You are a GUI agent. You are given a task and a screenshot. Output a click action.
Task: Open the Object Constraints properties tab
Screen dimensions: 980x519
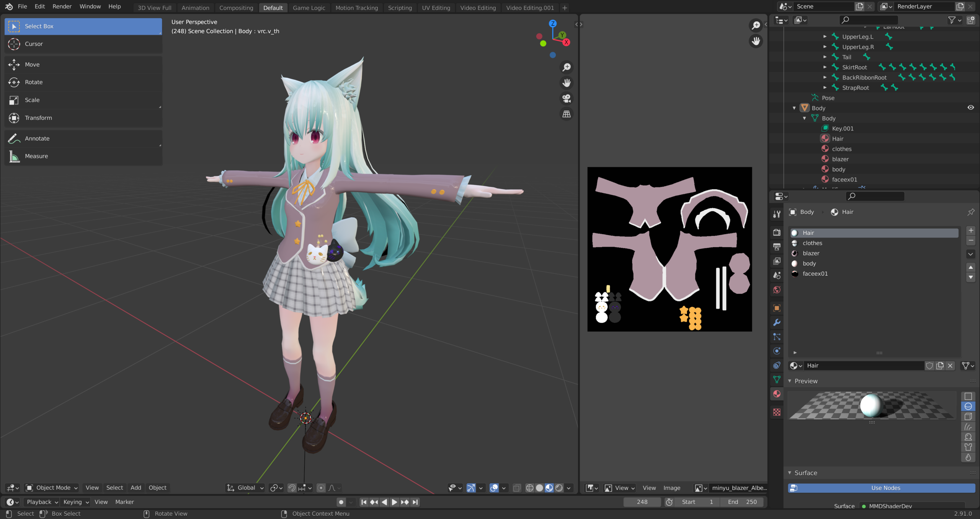pos(777,365)
